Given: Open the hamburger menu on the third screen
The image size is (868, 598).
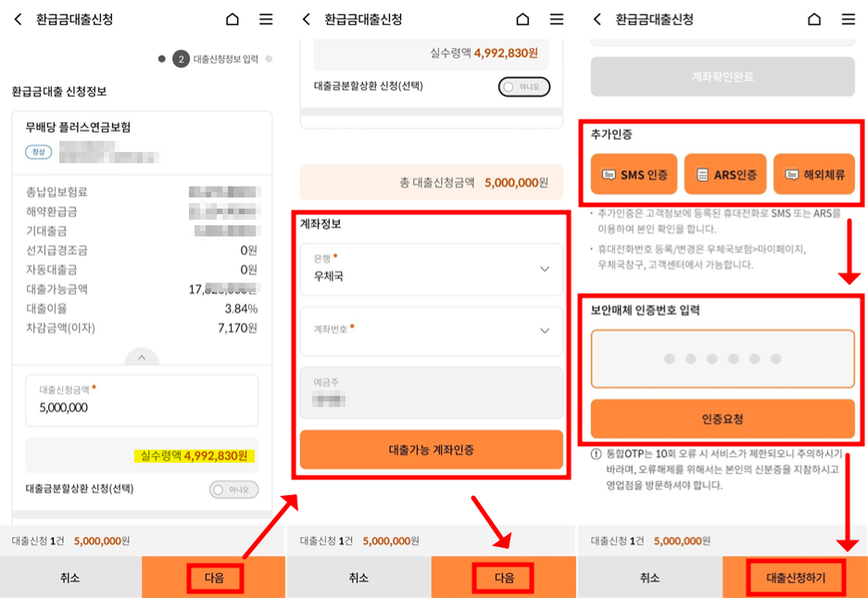Looking at the screenshot, I should coord(848,19).
